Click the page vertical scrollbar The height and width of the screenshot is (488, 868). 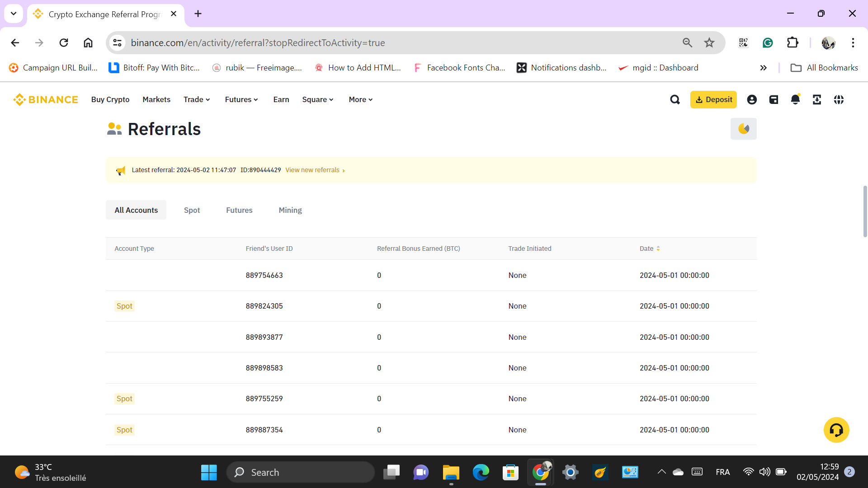tap(865, 211)
